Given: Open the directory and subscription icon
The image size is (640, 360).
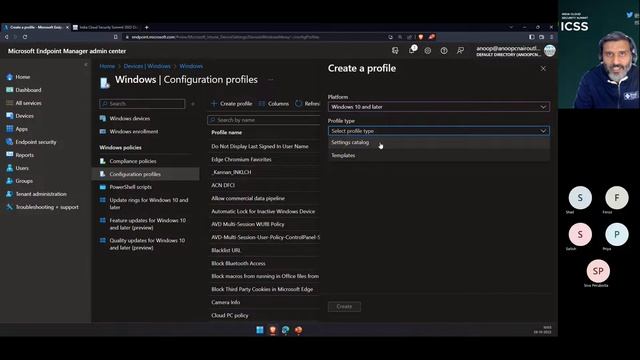Looking at the screenshot, I should pos(395,51).
